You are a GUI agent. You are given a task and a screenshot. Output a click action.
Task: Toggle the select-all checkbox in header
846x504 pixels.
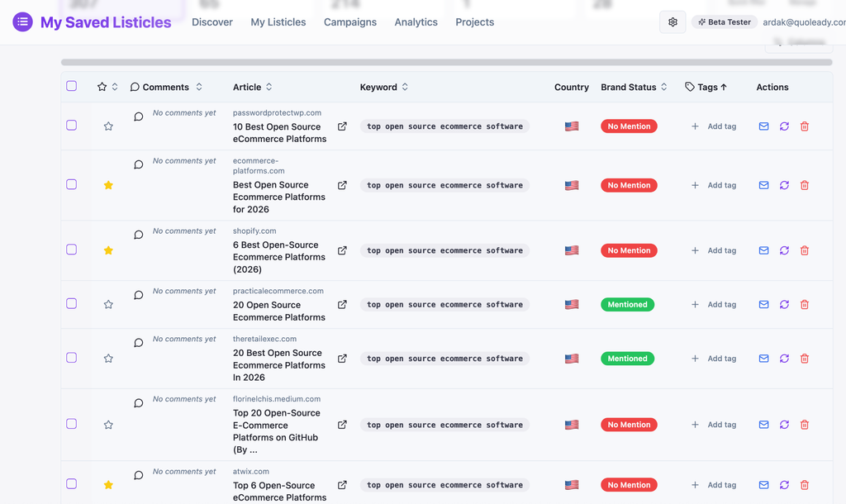point(71,86)
